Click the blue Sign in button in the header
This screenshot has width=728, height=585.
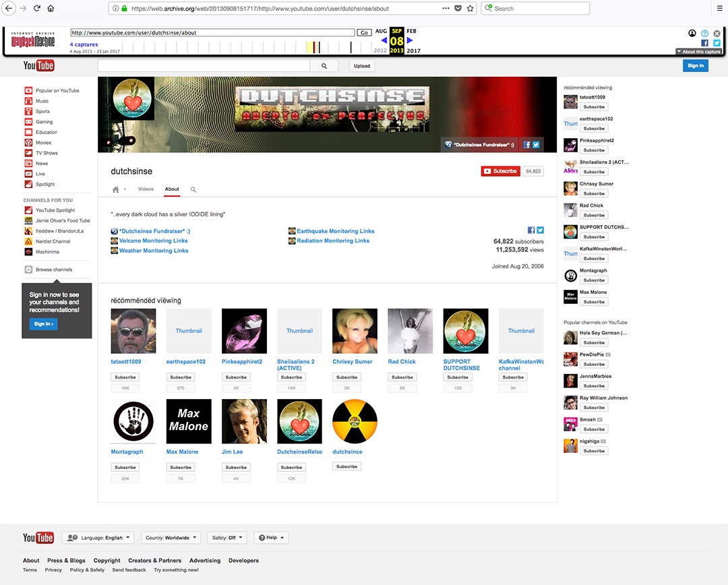696,66
